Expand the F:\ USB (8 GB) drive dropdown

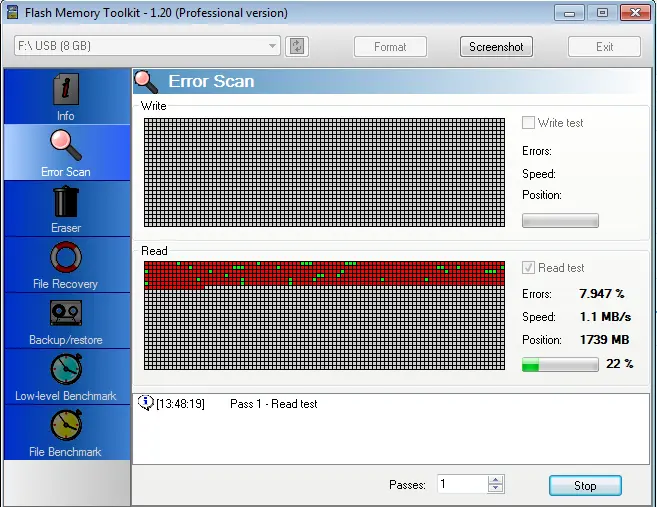coord(272,46)
